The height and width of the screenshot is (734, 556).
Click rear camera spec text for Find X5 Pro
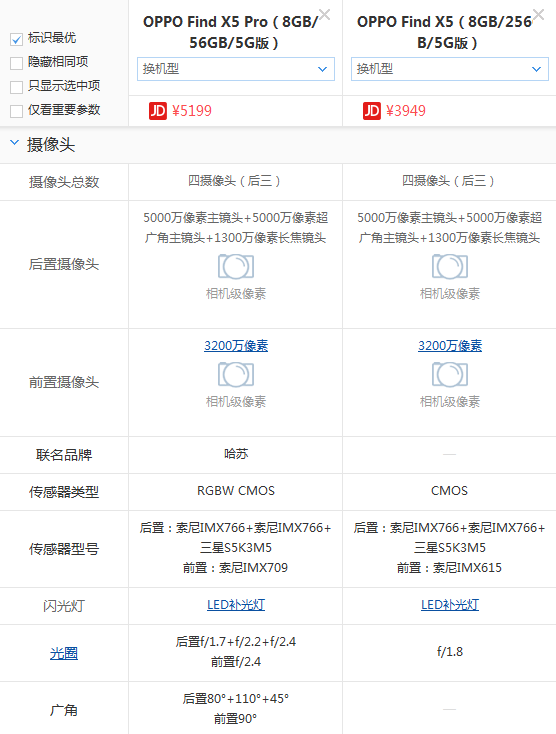[236, 228]
